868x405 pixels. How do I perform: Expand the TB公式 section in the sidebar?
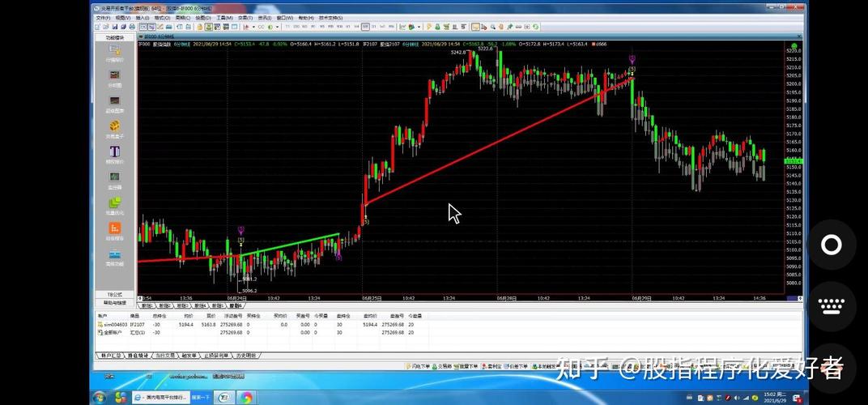114,294
